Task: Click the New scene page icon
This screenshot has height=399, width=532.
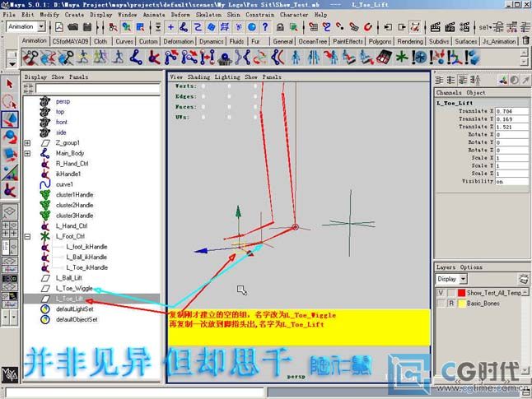Action: (x=59, y=27)
